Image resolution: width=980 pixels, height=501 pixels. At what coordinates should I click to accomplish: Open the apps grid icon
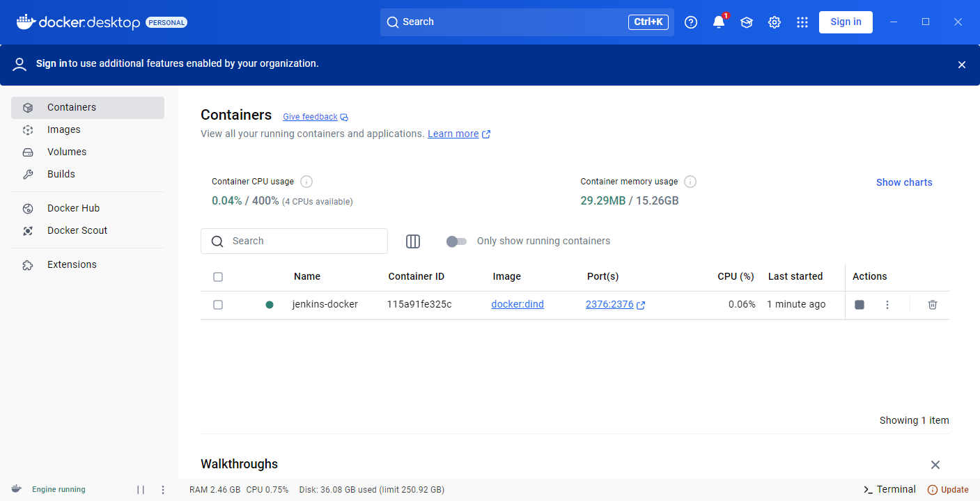[x=802, y=22]
